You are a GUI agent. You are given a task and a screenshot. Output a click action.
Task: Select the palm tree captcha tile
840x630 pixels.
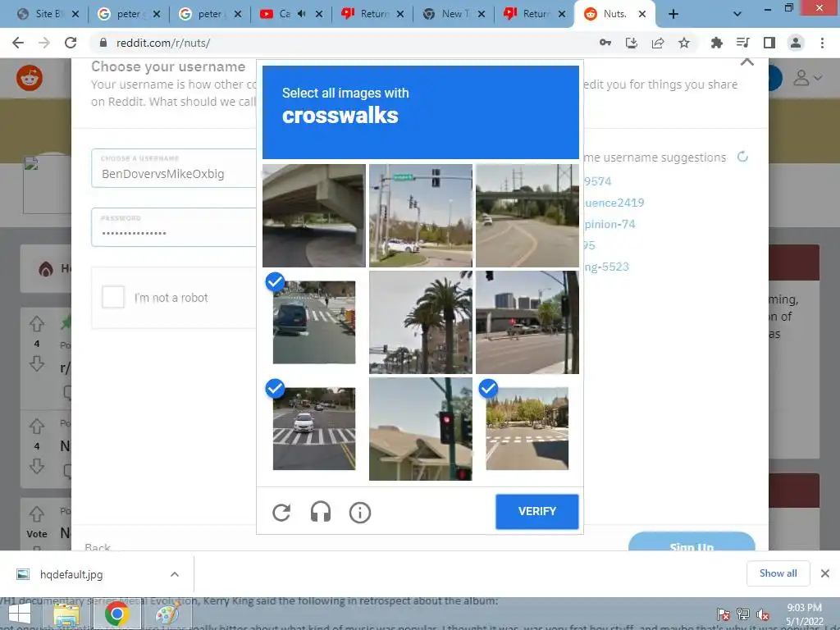click(421, 322)
